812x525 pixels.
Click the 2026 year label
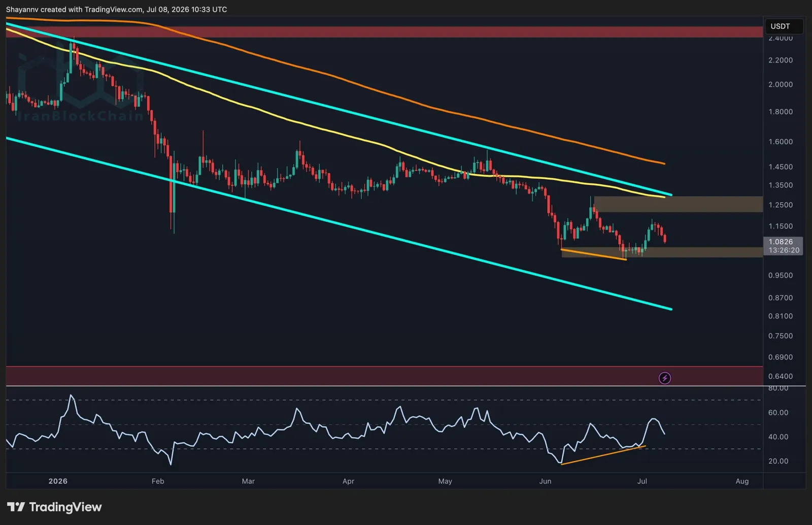tap(58, 481)
